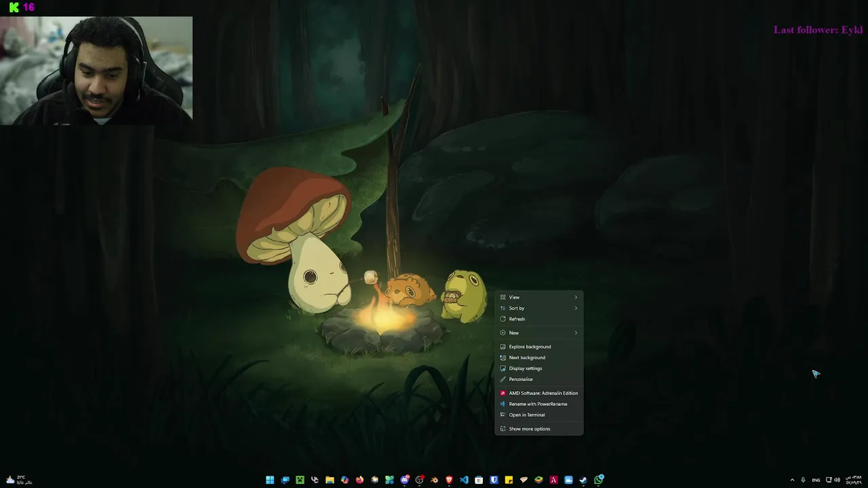Open the taskbar clock and date
The image size is (868, 488).
point(853,480)
